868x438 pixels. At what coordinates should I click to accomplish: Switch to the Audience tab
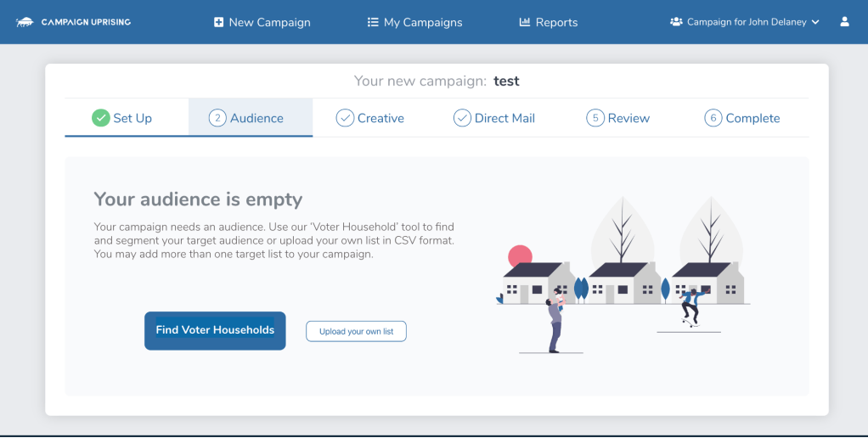pos(250,118)
